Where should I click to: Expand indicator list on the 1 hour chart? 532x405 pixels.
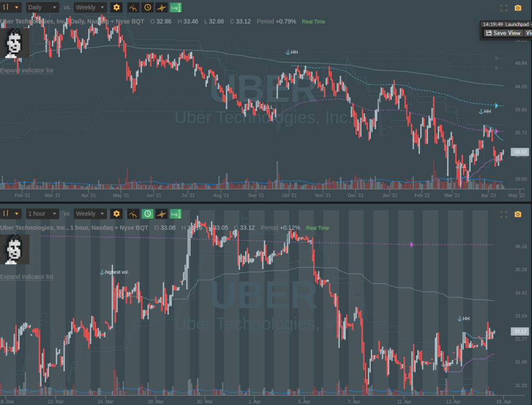27,277
